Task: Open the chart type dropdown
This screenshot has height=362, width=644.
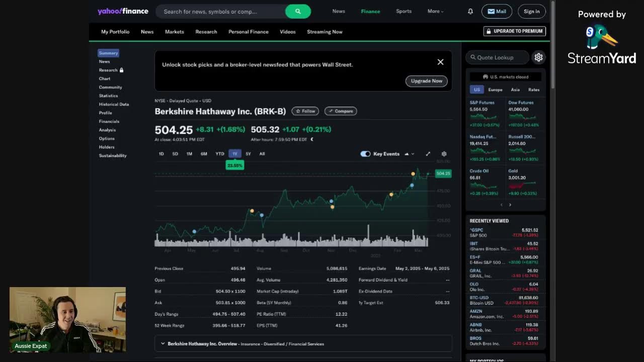Action: (409, 154)
